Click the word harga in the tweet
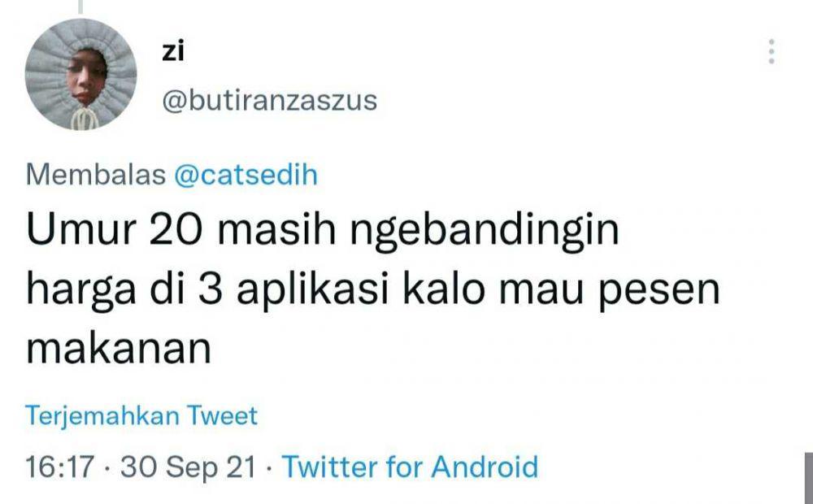Image resolution: width=813 pixels, height=504 pixels. (80, 291)
